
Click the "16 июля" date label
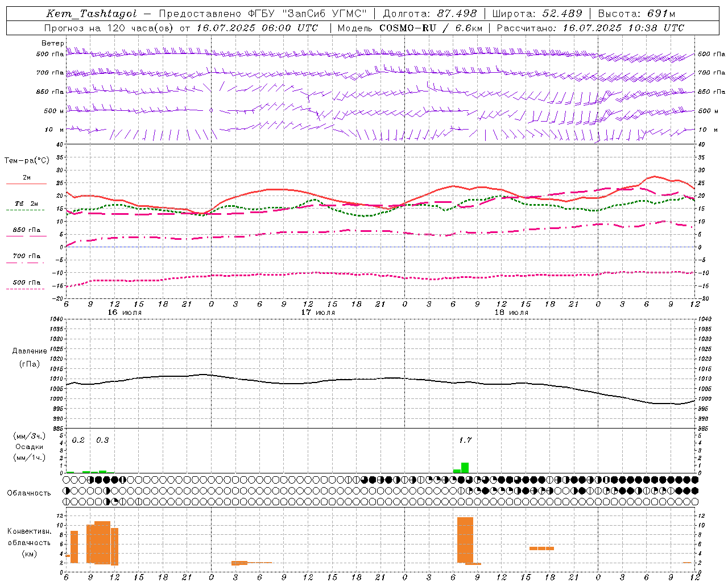[125, 313]
